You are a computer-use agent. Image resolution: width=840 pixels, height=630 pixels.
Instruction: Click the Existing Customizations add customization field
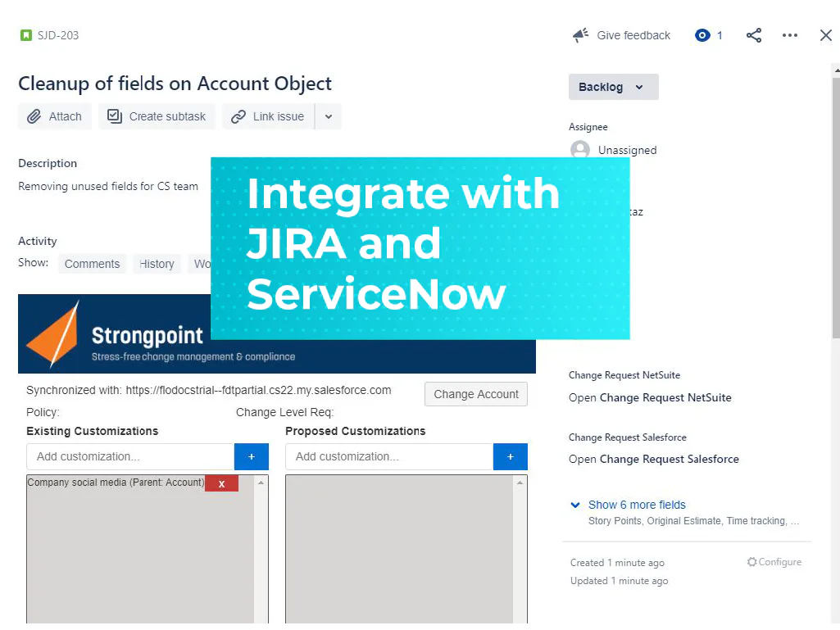(130, 456)
